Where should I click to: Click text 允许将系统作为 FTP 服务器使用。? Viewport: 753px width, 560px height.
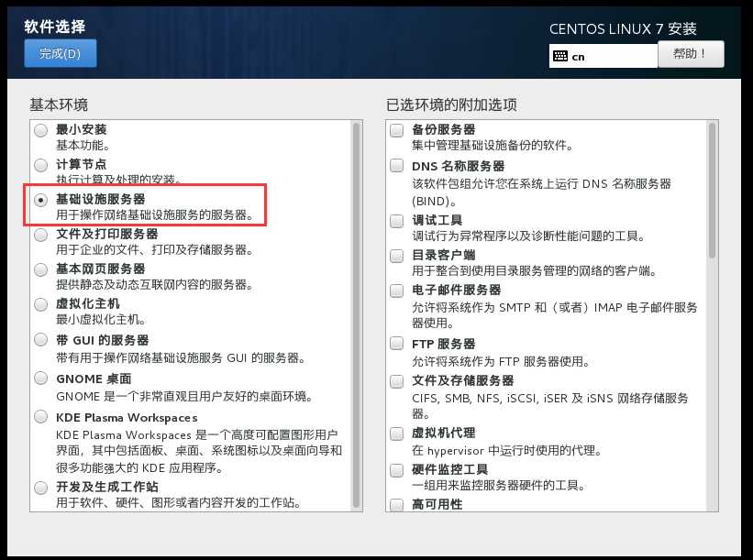(x=501, y=361)
